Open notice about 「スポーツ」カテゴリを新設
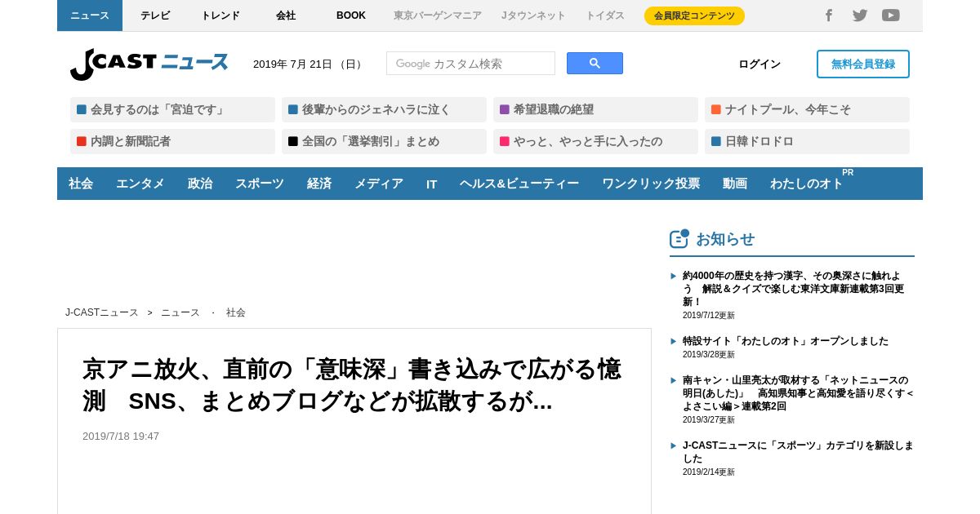 tap(798, 451)
